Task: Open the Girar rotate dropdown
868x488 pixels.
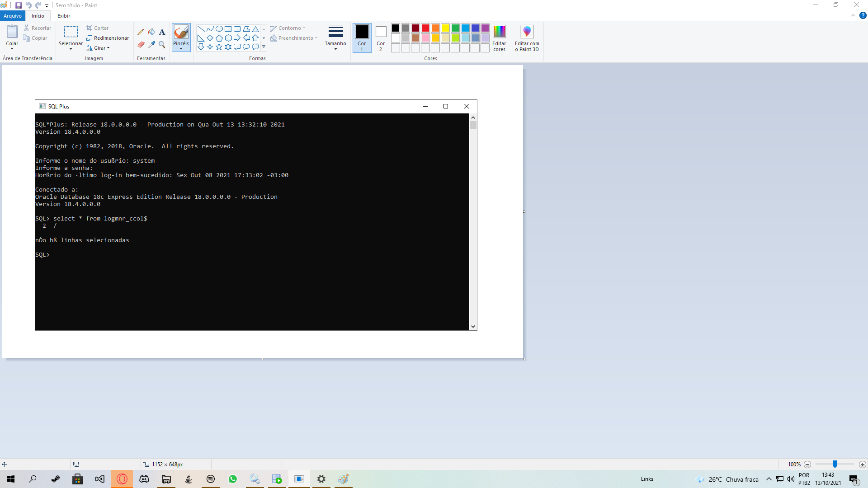Action: (x=99, y=48)
